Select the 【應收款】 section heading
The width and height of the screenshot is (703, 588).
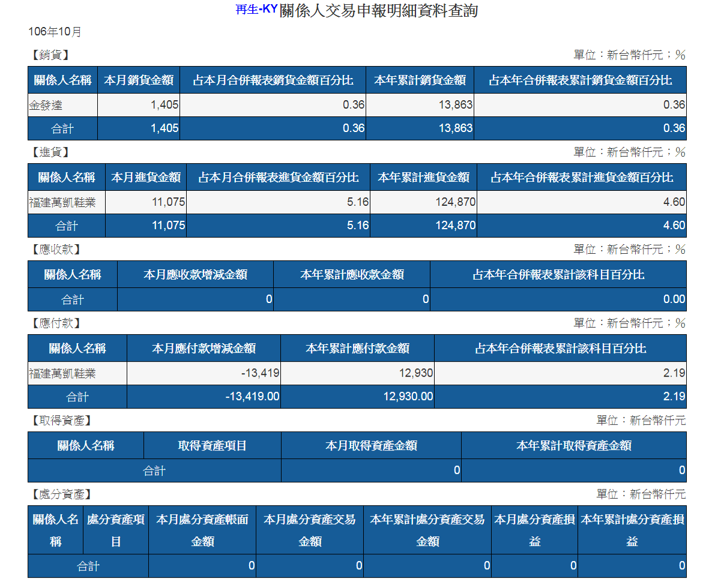click(56, 250)
